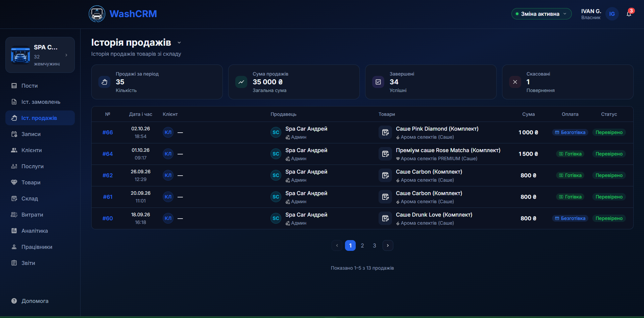Click the Продажі за період card icon
Viewport: 644px width, 318px height.
coord(104,82)
